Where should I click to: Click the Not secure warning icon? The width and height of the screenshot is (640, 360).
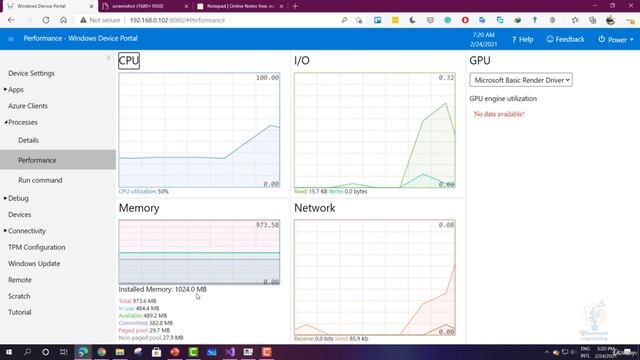coord(83,20)
